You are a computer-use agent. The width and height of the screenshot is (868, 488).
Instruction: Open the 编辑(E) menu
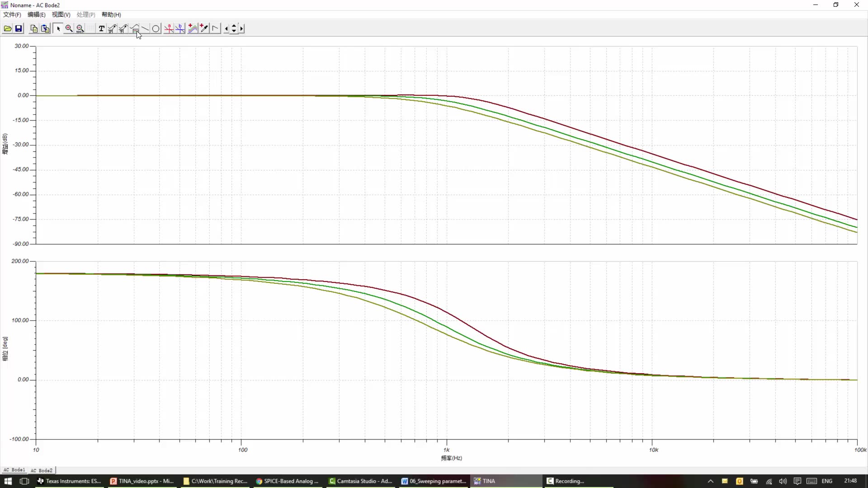[x=37, y=14]
